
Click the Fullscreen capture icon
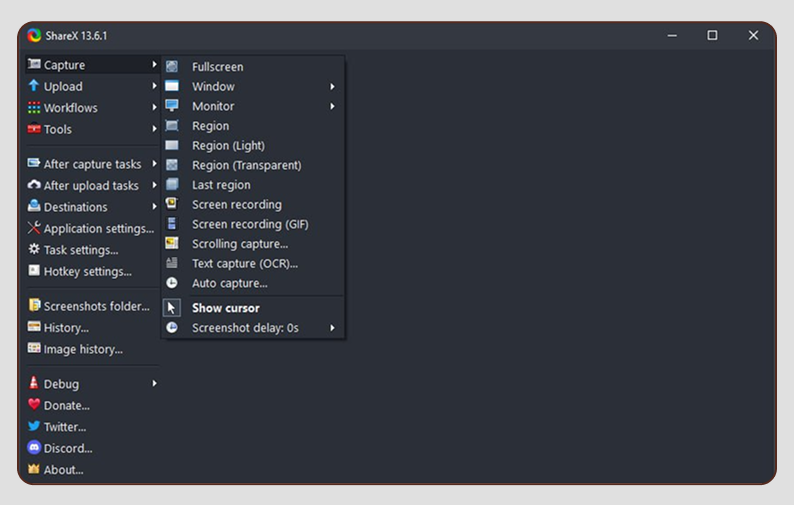pos(172,66)
